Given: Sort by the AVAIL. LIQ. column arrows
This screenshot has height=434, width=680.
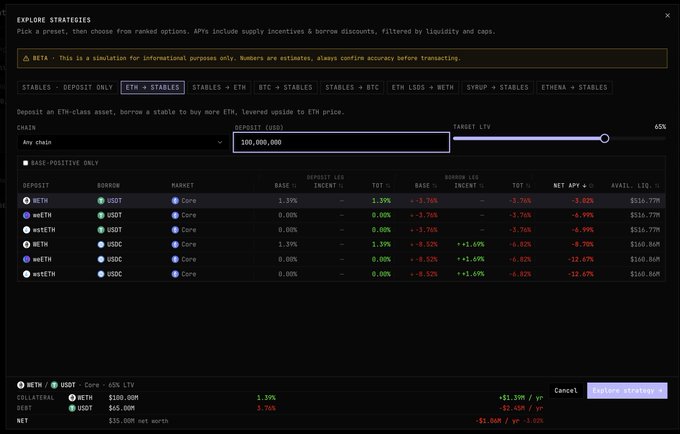Looking at the screenshot, I should 657,186.
